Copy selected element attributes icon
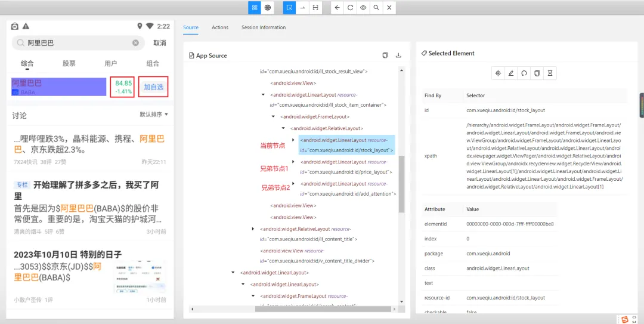This screenshot has height=324, width=644. 537,73
